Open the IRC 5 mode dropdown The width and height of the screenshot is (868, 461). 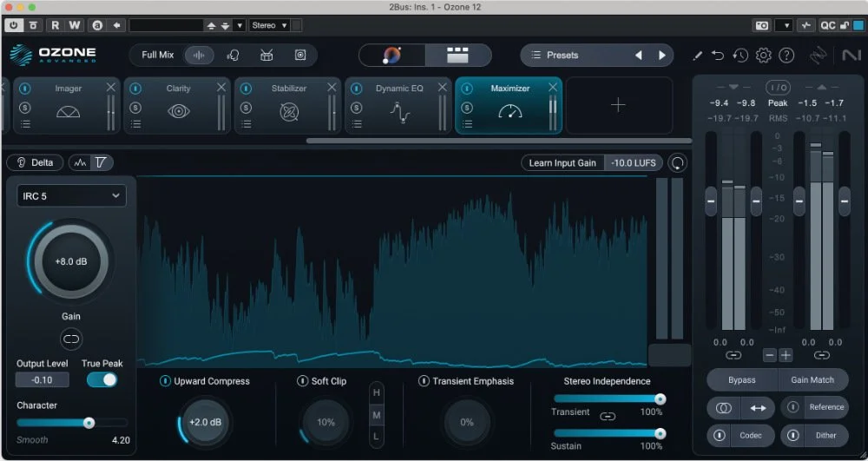point(71,196)
